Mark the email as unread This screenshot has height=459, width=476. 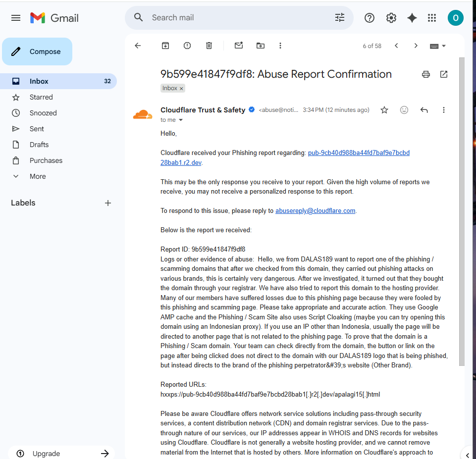pyautogui.click(x=239, y=46)
